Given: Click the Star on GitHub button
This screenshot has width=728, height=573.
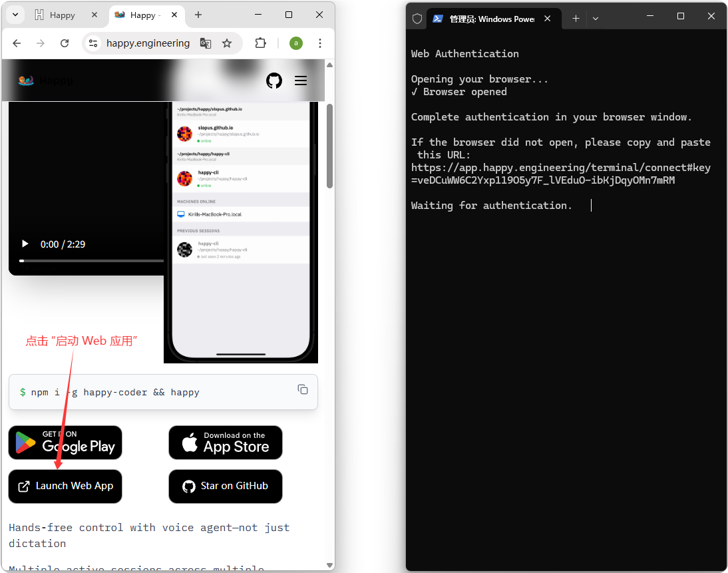Looking at the screenshot, I should pos(226,486).
